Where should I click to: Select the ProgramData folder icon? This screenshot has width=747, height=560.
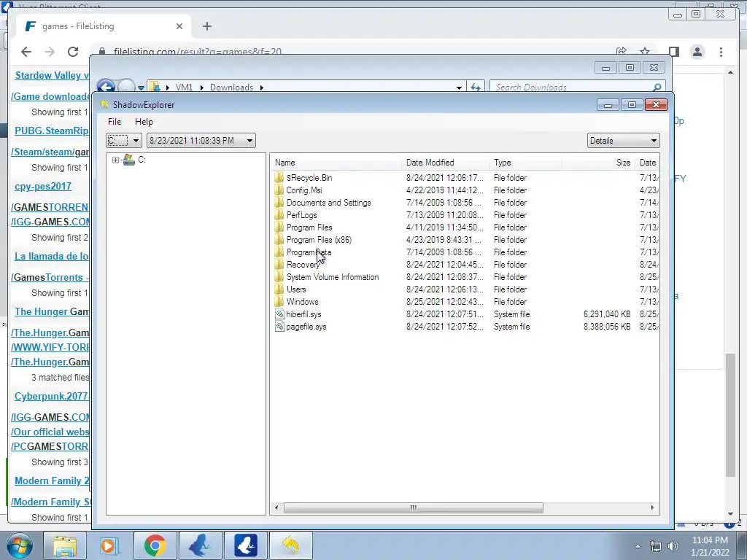point(279,252)
